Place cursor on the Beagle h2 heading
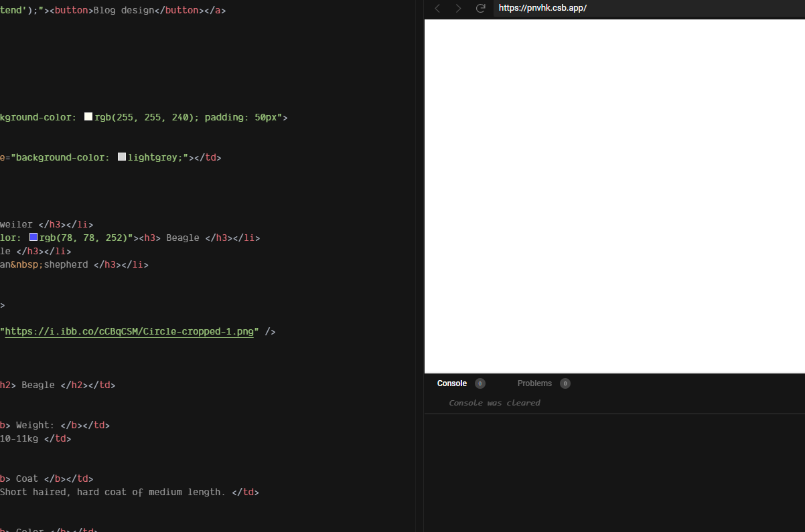This screenshot has width=805, height=532. (x=38, y=385)
